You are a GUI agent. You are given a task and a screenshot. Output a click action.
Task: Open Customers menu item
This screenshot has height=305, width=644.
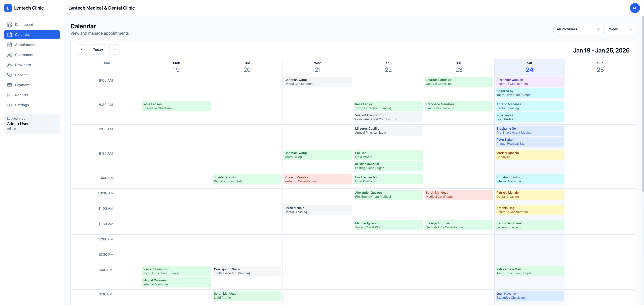(32, 55)
